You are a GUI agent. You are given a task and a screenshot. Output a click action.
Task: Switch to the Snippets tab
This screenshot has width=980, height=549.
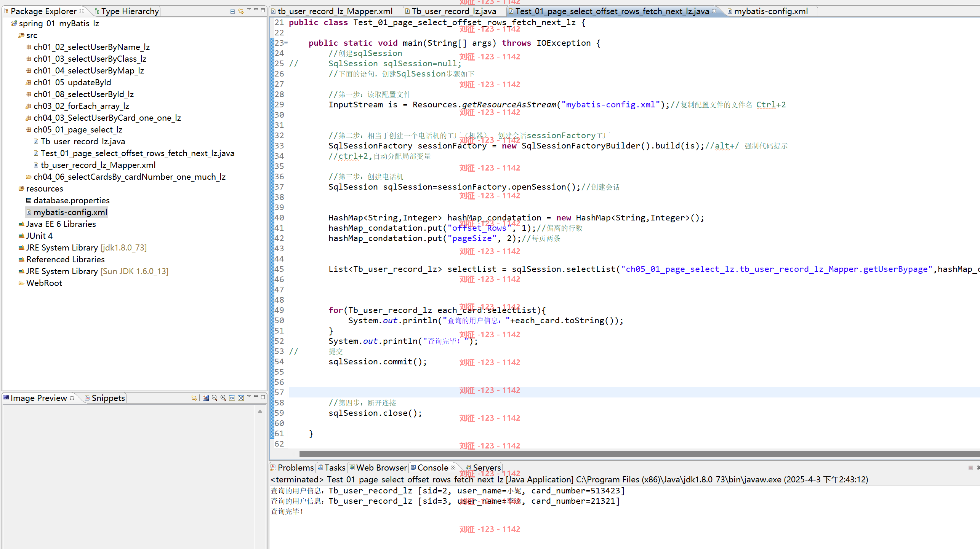point(105,398)
